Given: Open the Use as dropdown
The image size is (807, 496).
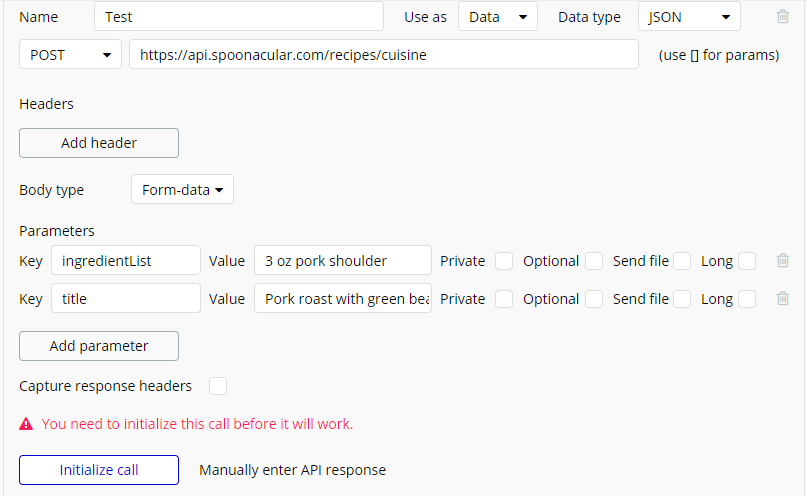Looking at the screenshot, I should click(x=497, y=17).
